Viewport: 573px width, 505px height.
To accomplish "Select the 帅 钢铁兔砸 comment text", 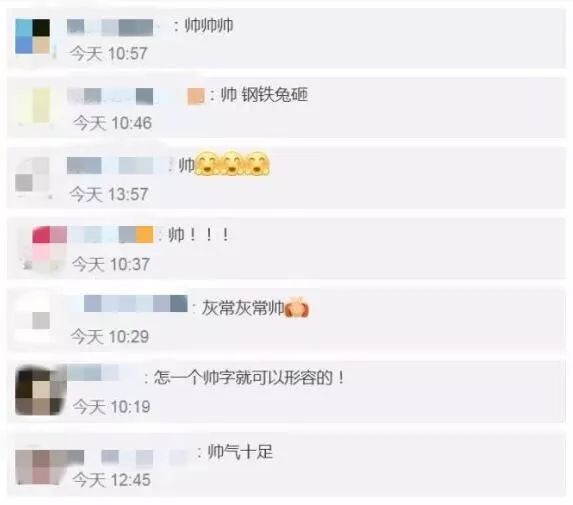I will (x=264, y=95).
